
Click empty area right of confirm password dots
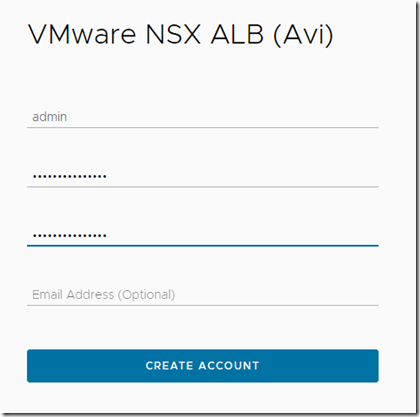[x=243, y=236]
